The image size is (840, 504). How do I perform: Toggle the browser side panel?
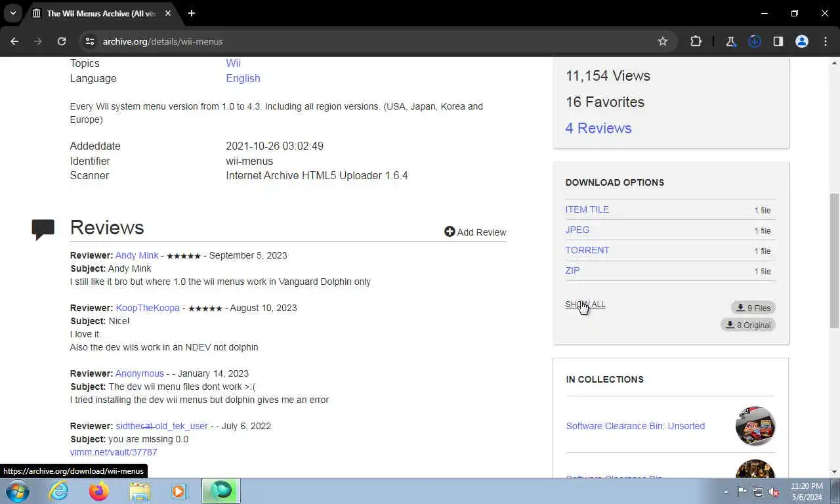[x=778, y=41]
